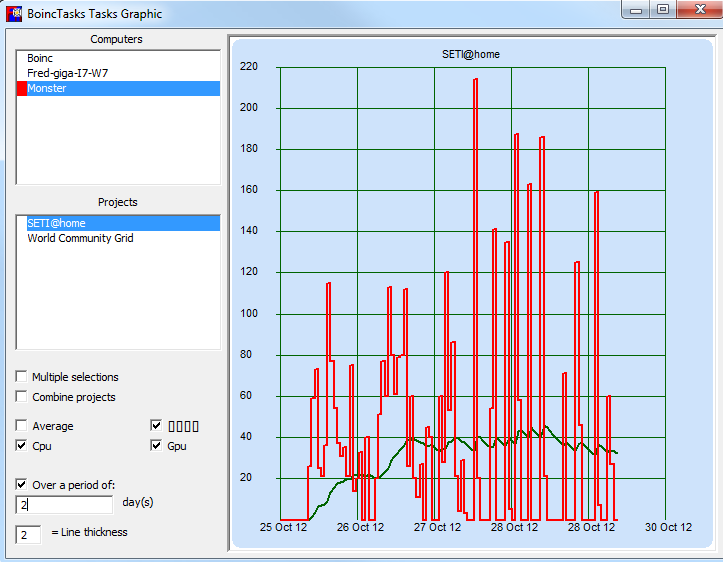Click the Line thickness input field
This screenshot has height=562, width=723.
click(x=29, y=535)
